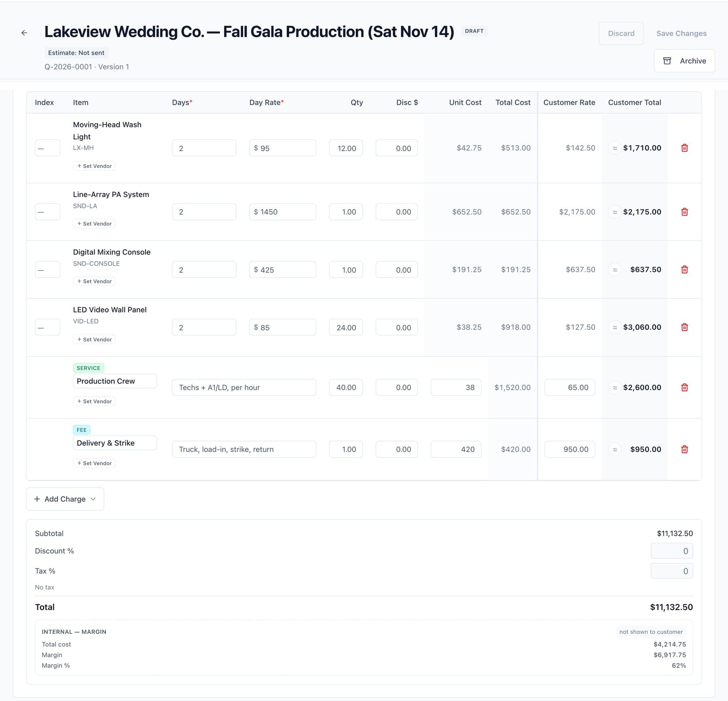Open the Add Charge dropdown
The height and width of the screenshot is (701, 728).
tap(65, 499)
